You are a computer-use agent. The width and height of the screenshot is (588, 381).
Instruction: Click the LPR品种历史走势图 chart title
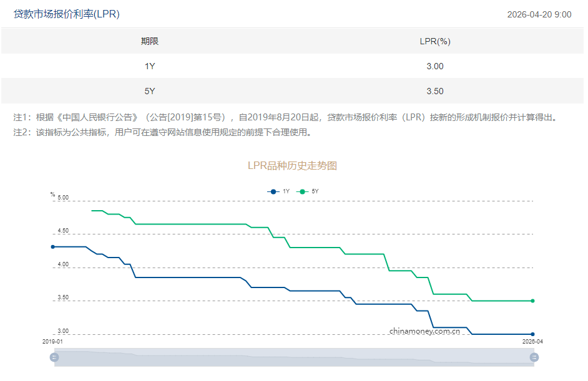(x=293, y=165)
